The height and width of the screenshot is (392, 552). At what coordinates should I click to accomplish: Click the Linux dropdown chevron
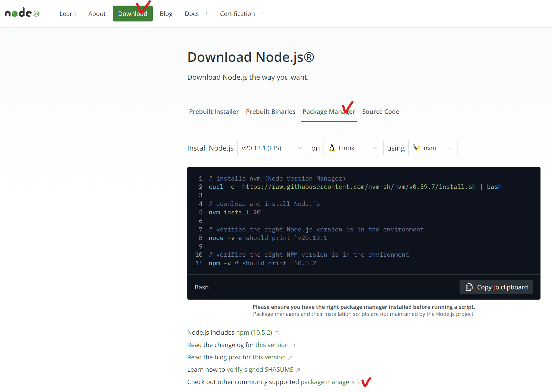point(375,148)
